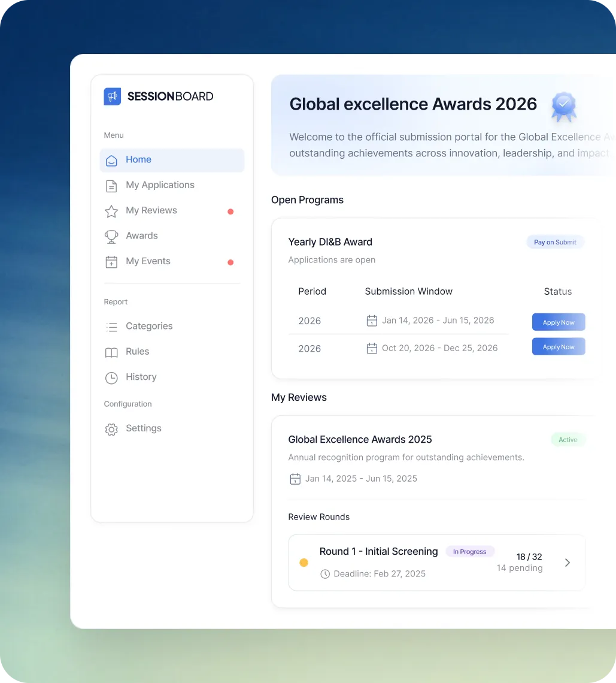Select the Rules book icon
Image resolution: width=616 pixels, height=683 pixels.
[111, 352]
